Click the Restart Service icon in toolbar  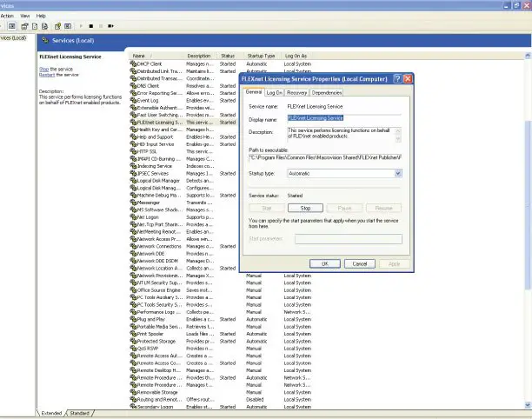click(x=110, y=26)
